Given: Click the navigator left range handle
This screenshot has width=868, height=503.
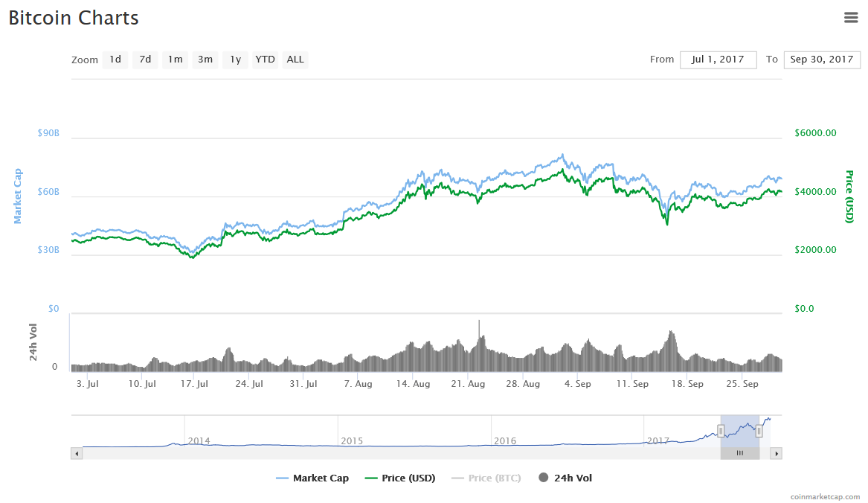Looking at the screenshot, I should [721, 431].
